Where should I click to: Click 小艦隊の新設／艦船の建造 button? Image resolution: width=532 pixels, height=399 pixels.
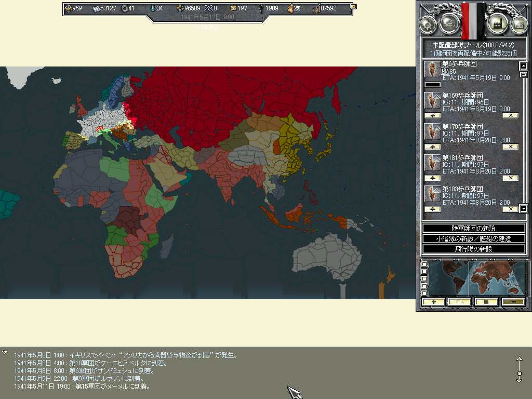[473, 239]
